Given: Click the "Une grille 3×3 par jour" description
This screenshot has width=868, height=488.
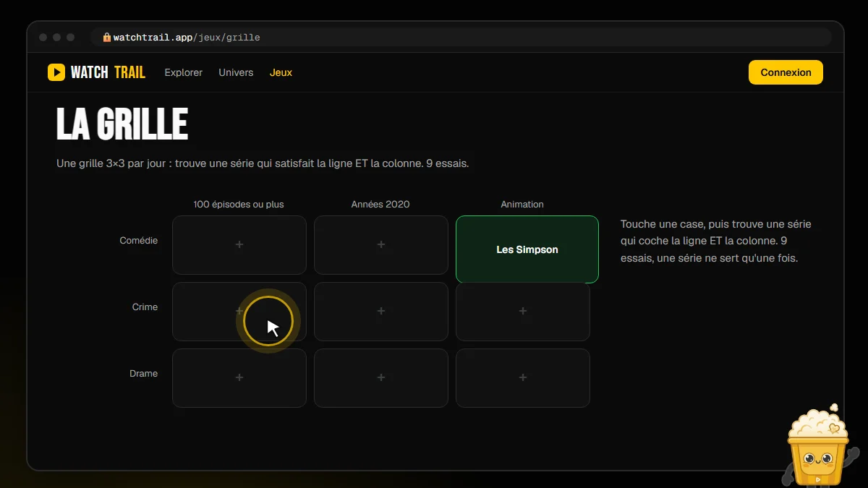Looking at the screenshot, I should coord(263,163).
